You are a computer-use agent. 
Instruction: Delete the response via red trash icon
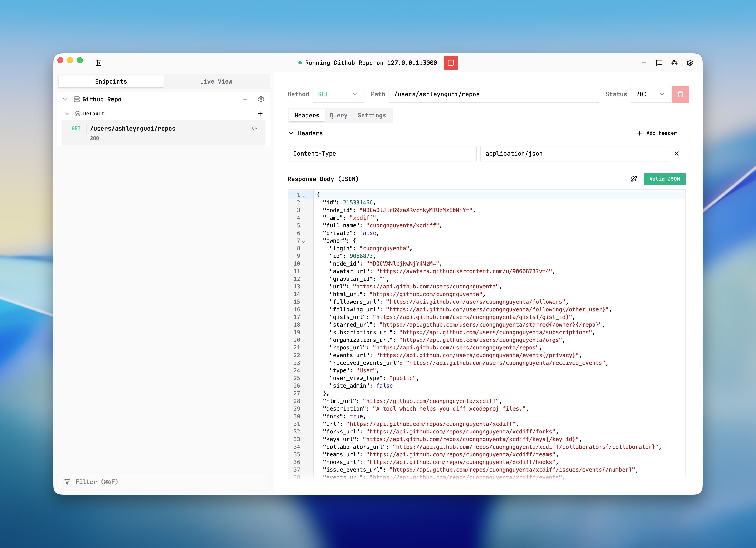pyautogui.click(x=680, y=94)
